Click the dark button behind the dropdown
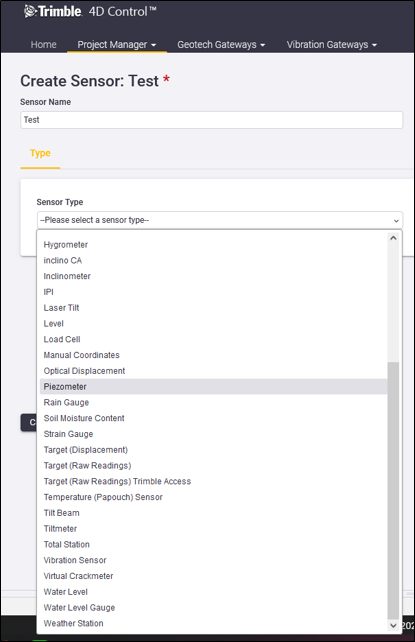 tap(29, 423)
